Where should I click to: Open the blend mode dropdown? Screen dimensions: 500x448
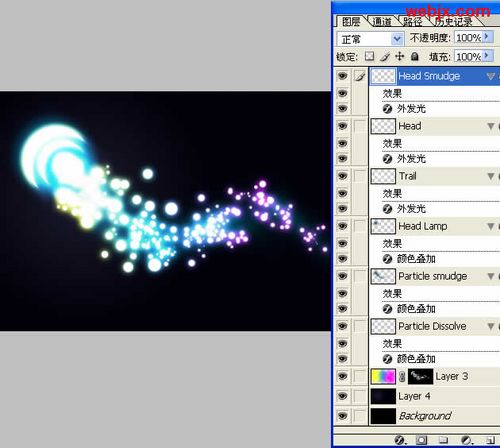pos(397,39)
